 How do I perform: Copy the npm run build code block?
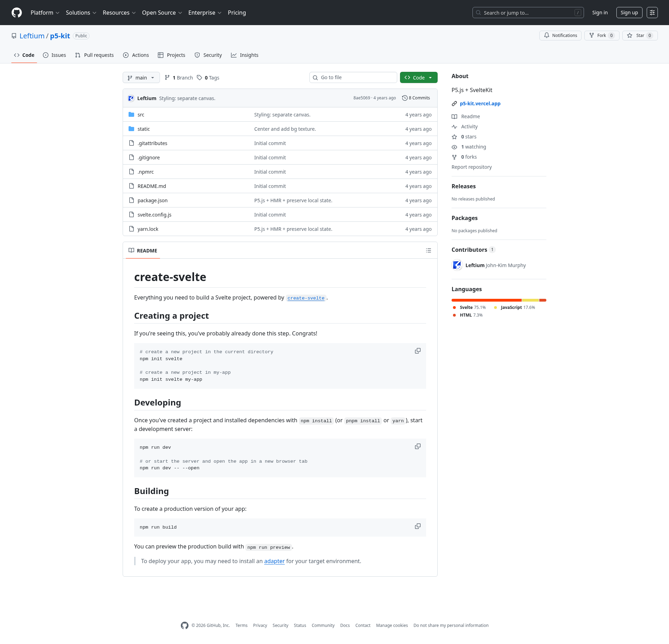[418, 526]
